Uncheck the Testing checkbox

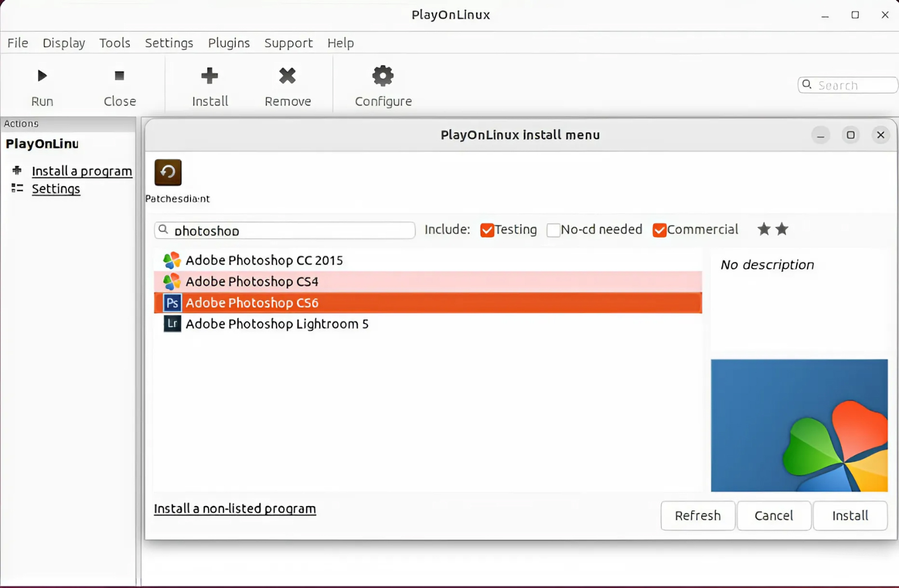click(487, 230)
